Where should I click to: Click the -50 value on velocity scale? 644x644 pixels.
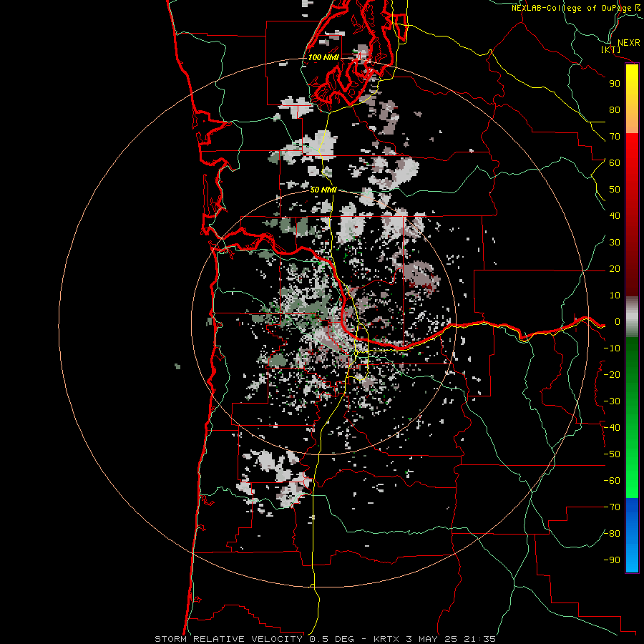point(612,454)
